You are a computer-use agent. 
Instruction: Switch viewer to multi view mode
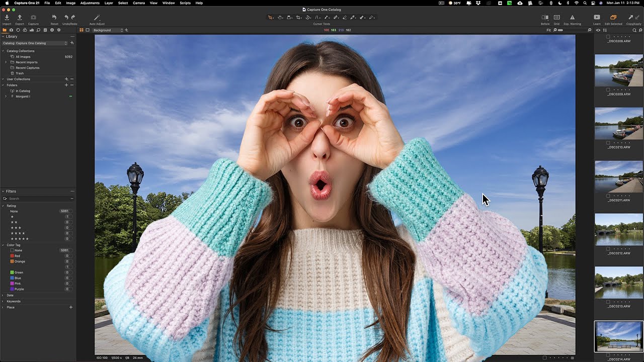(82, 30)
